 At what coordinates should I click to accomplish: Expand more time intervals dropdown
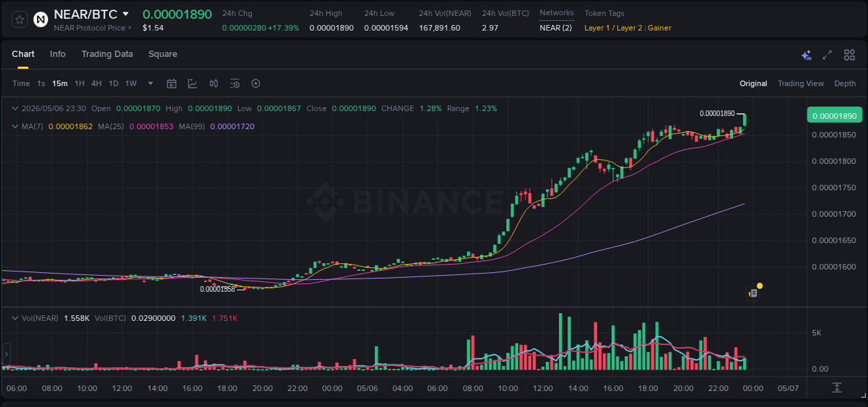[x=151, y=83]
